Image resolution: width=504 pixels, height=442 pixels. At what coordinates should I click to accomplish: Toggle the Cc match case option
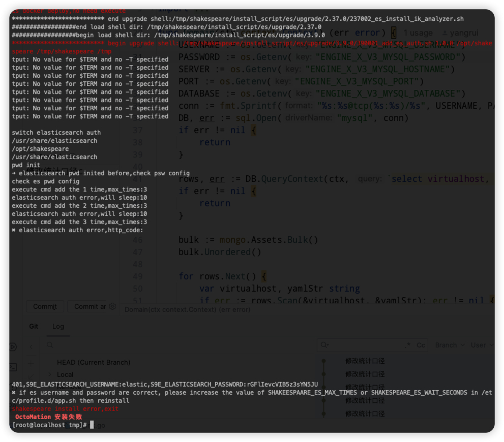[x=421, y=344]
